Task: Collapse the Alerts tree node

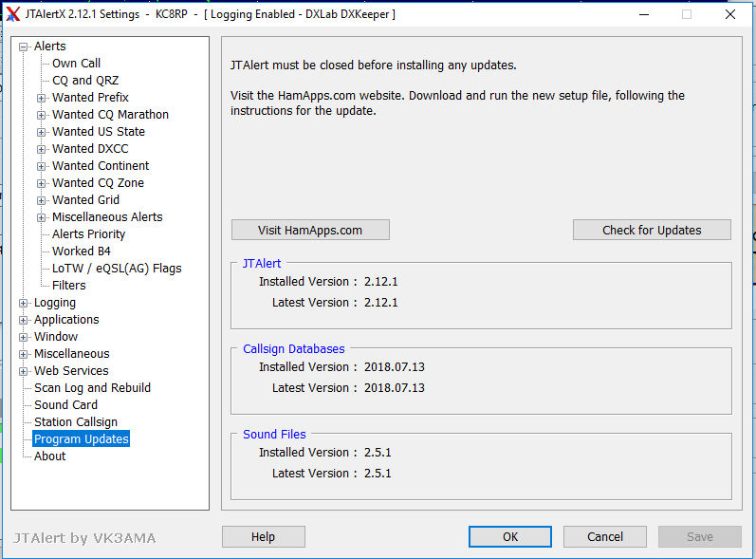Action: (x=23, y=47)
